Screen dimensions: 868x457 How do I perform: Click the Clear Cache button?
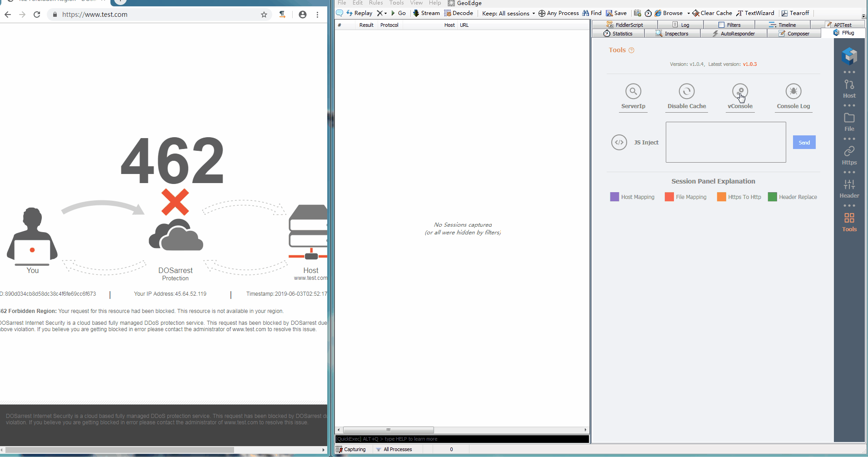click(x=712, y=13)
